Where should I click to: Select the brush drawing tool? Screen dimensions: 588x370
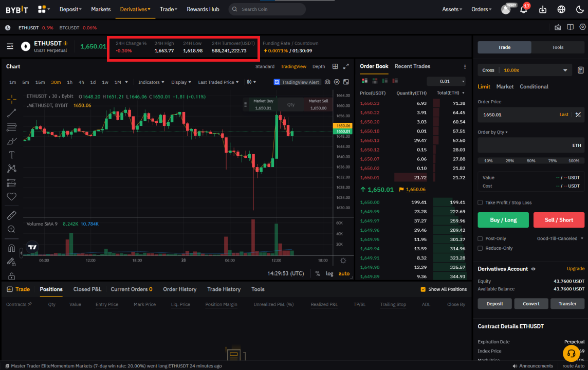[12, 141]
